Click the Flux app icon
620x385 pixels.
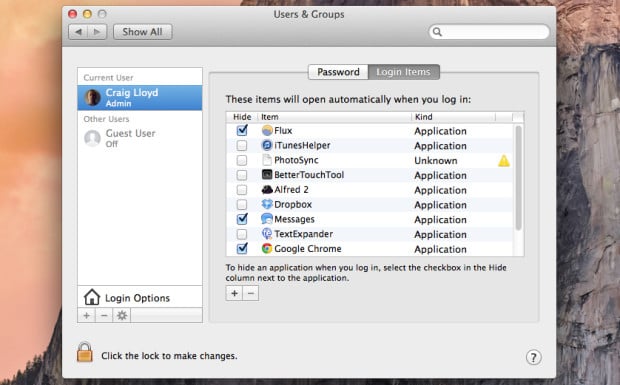click(x=267, y=130)
